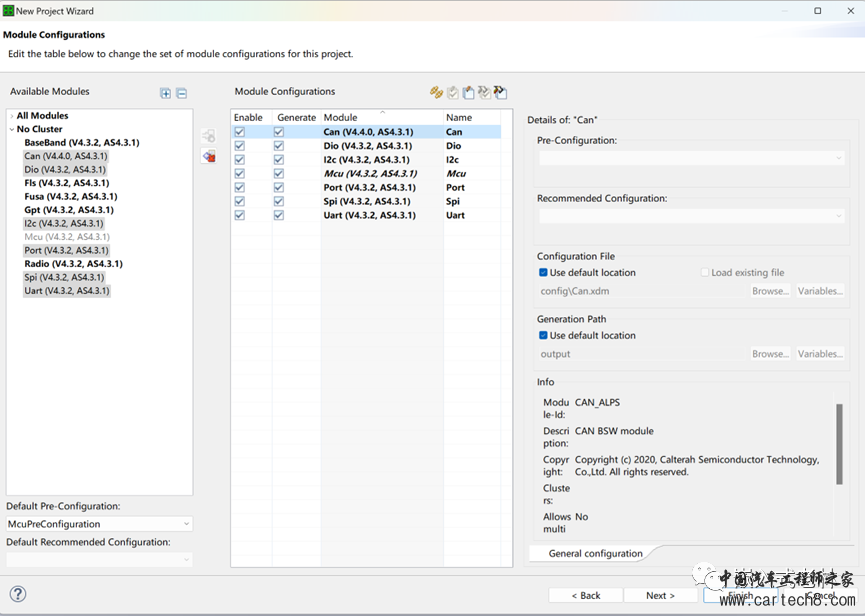Click the collapse all modules icon
Image resolution: width=865 pixels, height=616 pixels.
[x=181, y=93]
